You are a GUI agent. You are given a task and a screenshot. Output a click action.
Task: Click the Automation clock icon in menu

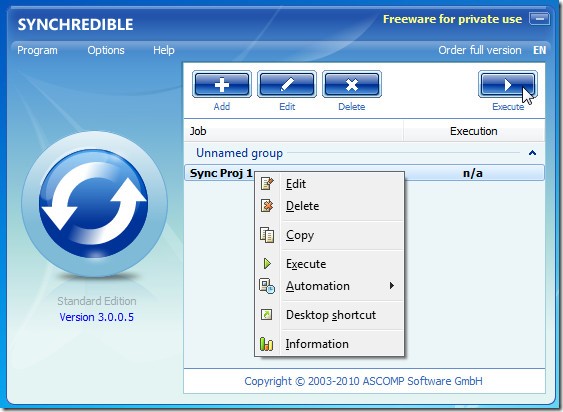click(x=267, y=286)
